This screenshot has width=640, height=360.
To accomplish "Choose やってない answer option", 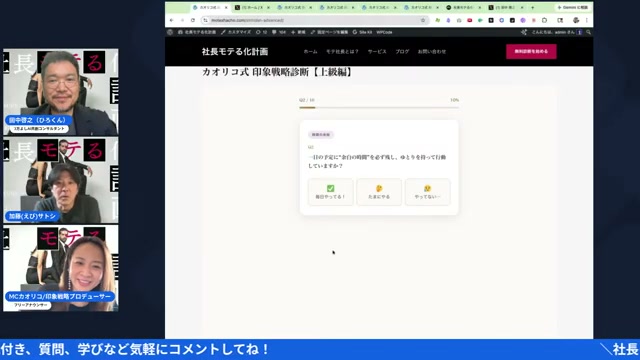I will [x=427, y=192].
